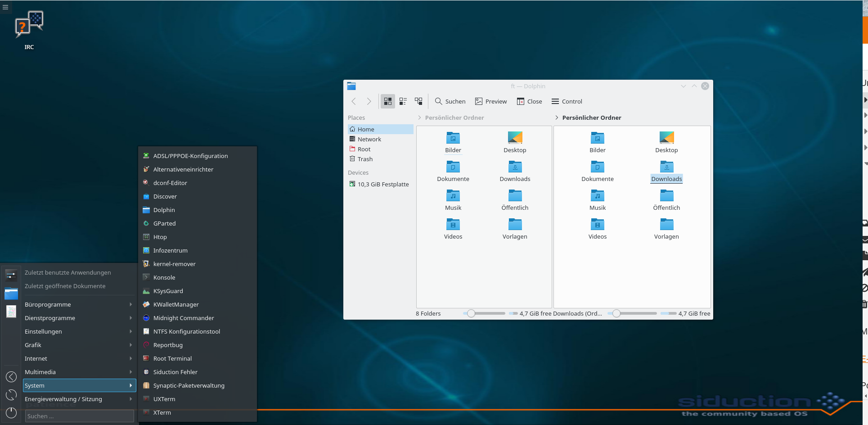The image size is (868, 425).
Task: Close the split view via Close button
Action: click(x=530, y=101)
